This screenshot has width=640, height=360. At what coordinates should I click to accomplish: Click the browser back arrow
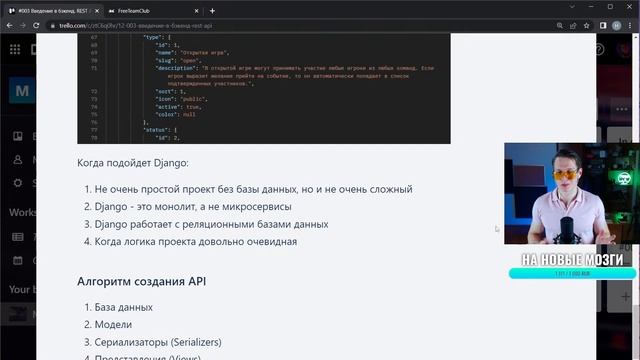(x=9, y=25)
